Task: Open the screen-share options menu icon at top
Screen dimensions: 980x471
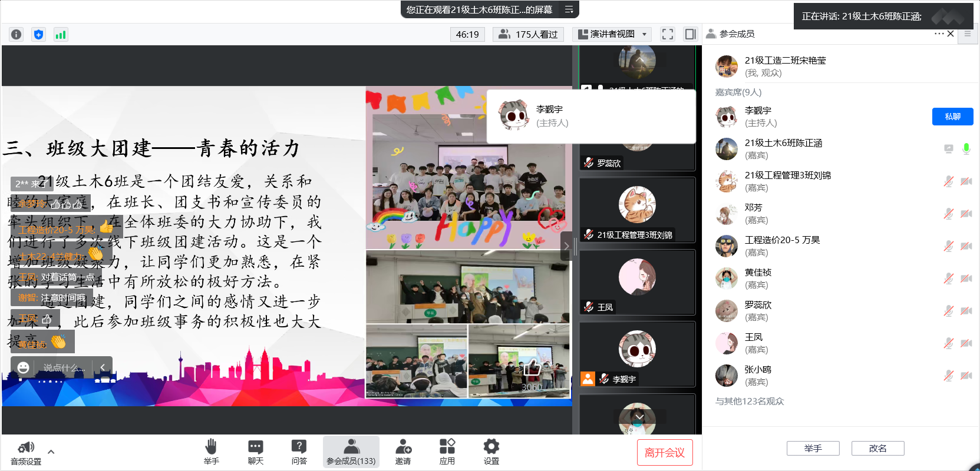Action: point(569,9)
